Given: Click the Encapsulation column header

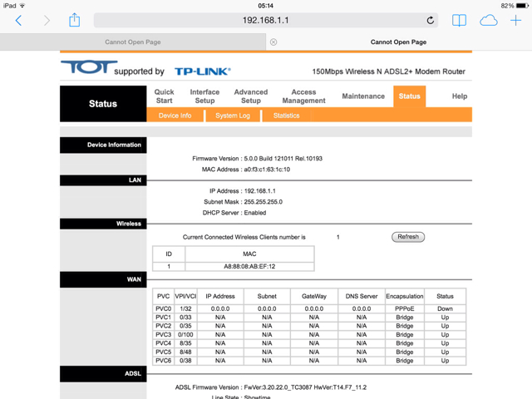Looking at the screenshot, I should [x=405, y=296].
